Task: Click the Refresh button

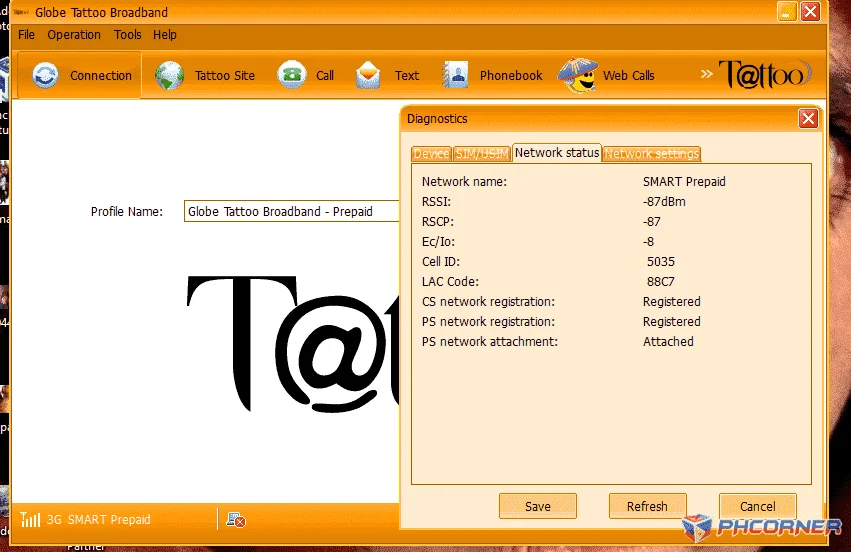Action: (647, 506)
